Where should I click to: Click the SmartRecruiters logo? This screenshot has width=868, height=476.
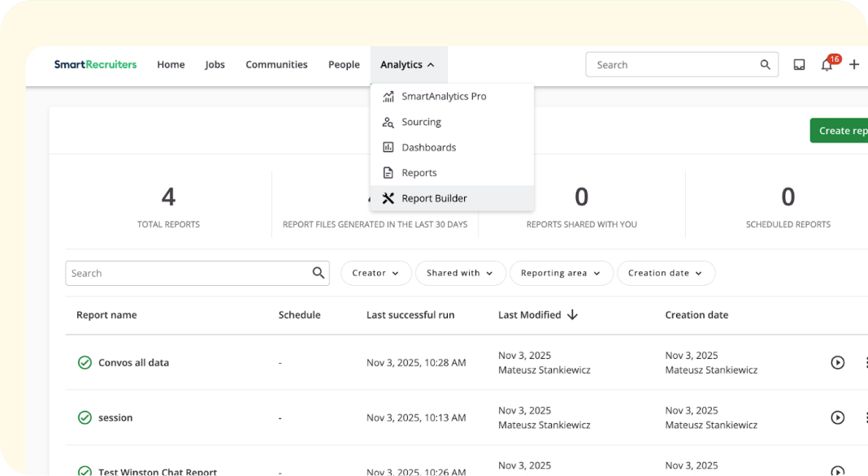point(95,65)
